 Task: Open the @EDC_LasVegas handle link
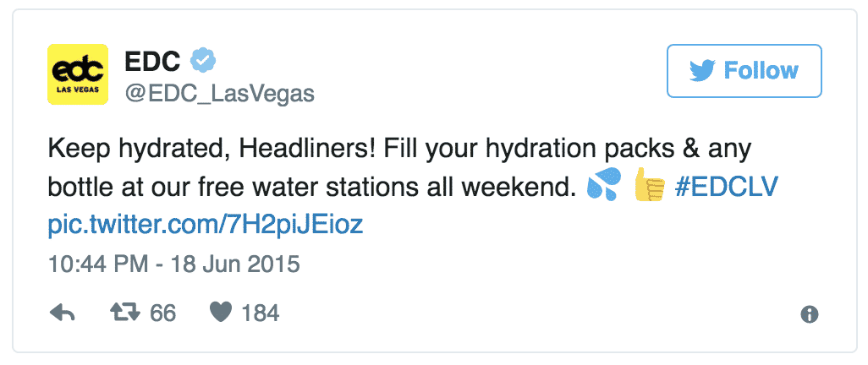[x=219, y=94]
